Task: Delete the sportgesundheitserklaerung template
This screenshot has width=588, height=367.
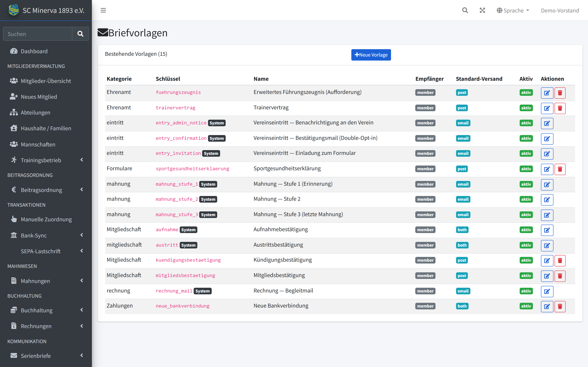Action: (560, 169)
